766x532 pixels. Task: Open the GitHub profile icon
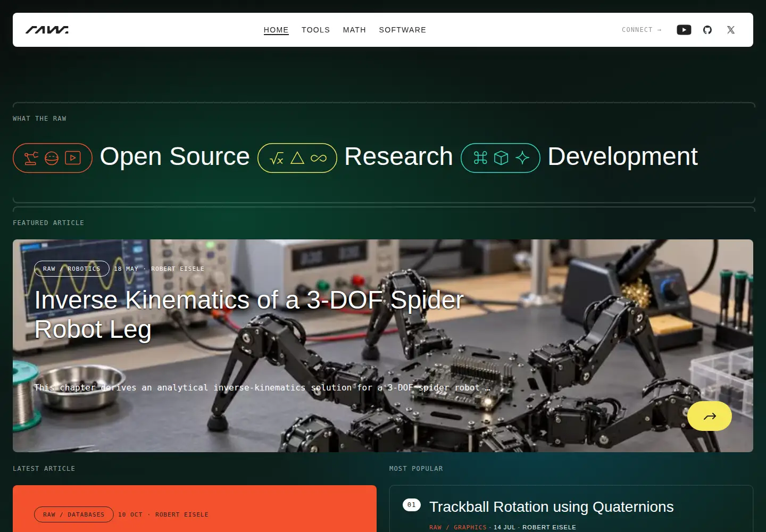click(x=707, y=30)
